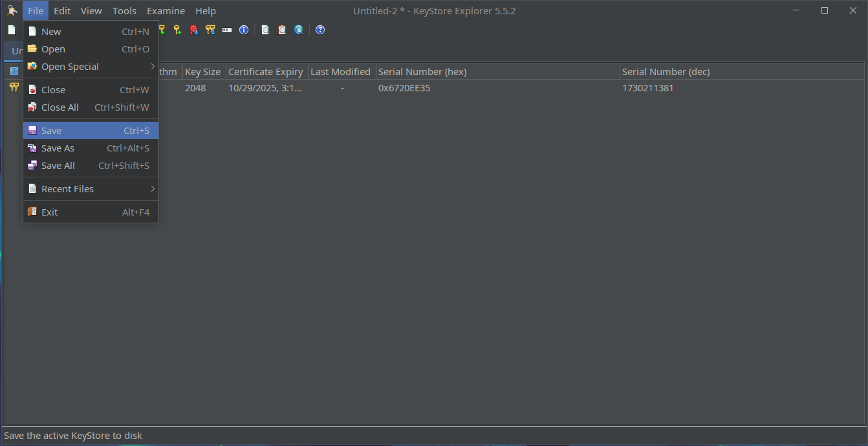The height and width of the screenshot is (446, 868).
Task: Open KeyStore Properties via blue info icon
Action: pyautogui.click(x=244, y=30)
